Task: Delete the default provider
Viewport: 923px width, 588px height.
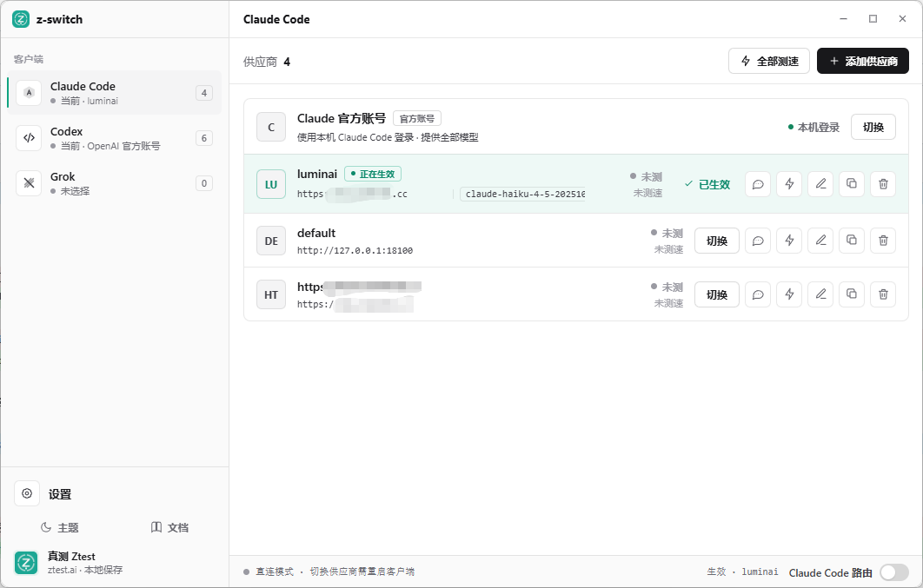Action: [x=883, y=241]
